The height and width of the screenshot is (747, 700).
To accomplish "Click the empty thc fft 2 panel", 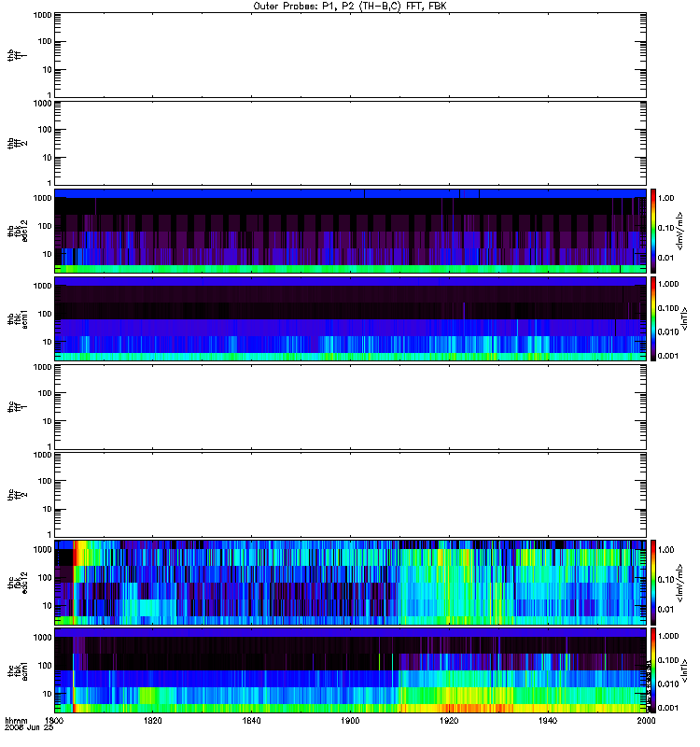I will 350,495.
